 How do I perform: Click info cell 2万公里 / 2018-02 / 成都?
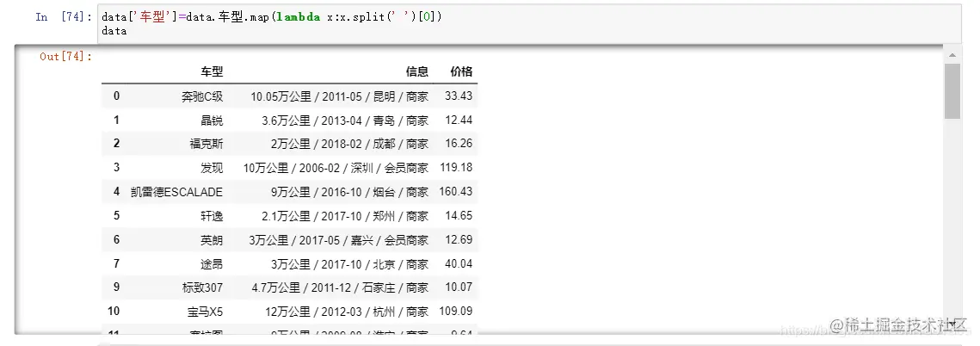[x=349, y=144]
